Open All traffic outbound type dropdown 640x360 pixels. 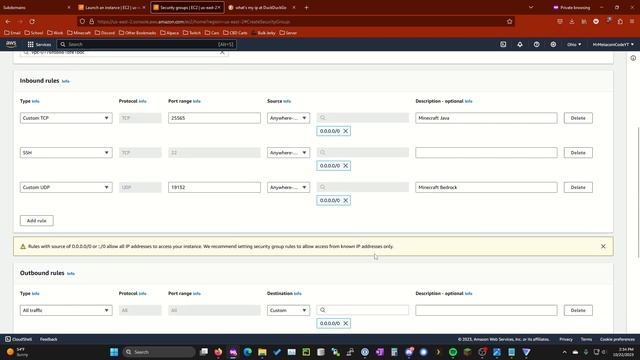point(66,310)
